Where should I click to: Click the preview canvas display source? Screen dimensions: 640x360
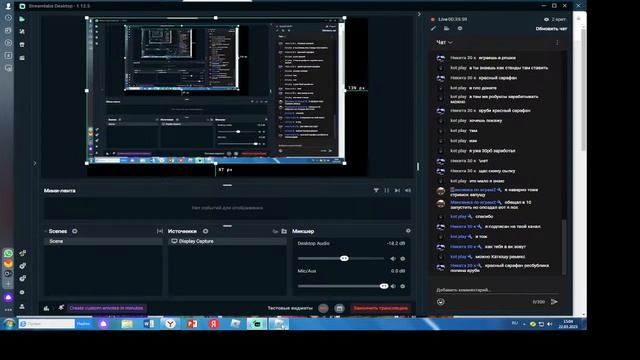pos(216,91)
